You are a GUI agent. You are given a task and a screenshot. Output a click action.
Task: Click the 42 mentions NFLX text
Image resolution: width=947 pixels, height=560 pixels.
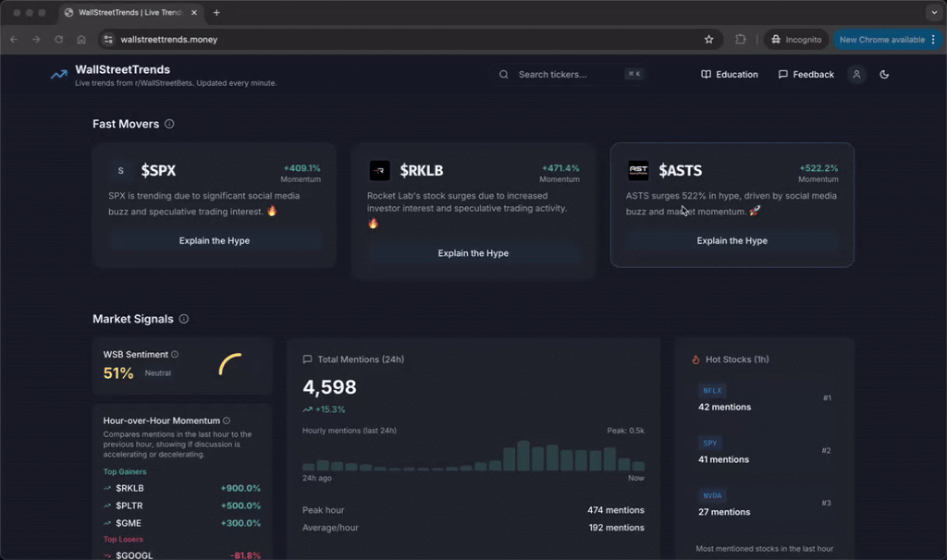725,407
